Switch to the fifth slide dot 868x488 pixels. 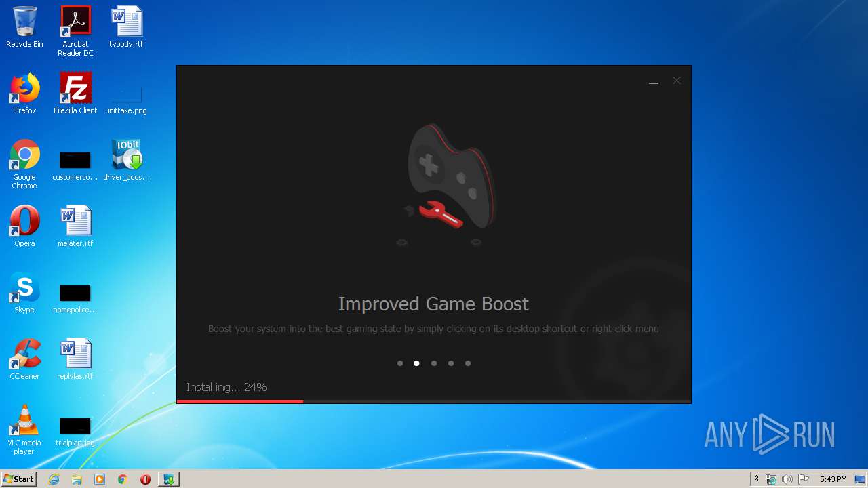click(x=468, y=363)
